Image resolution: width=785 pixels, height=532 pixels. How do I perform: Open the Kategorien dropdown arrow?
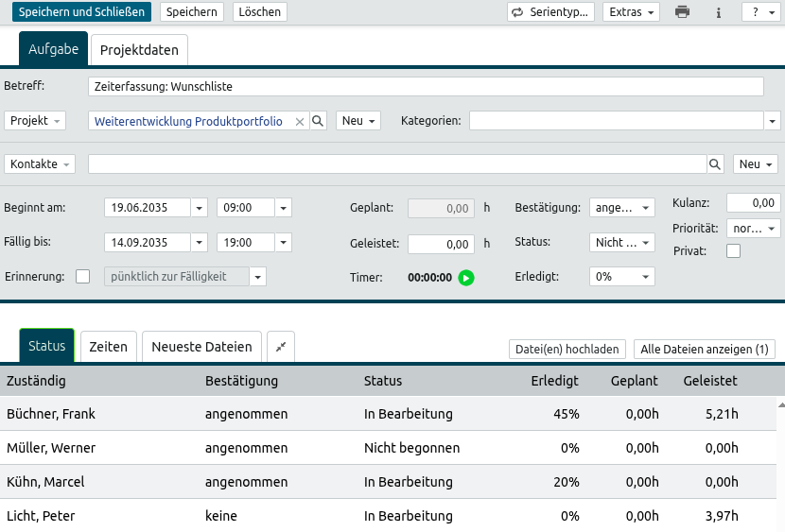(x=773, y=121)
